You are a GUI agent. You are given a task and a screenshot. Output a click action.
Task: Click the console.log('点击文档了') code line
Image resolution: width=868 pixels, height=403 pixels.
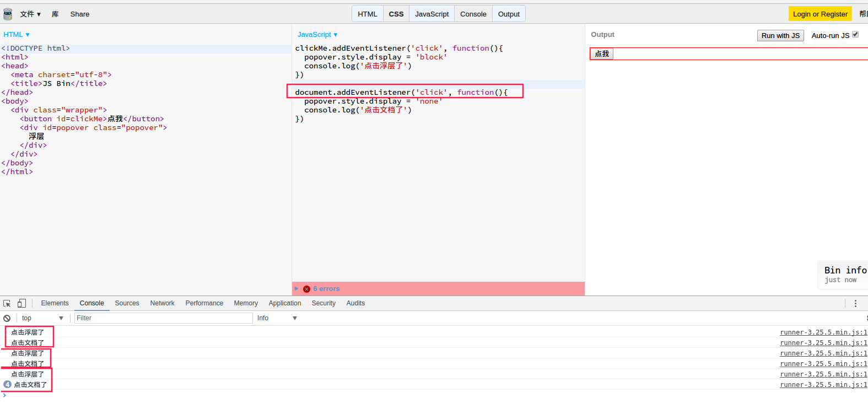358,110
